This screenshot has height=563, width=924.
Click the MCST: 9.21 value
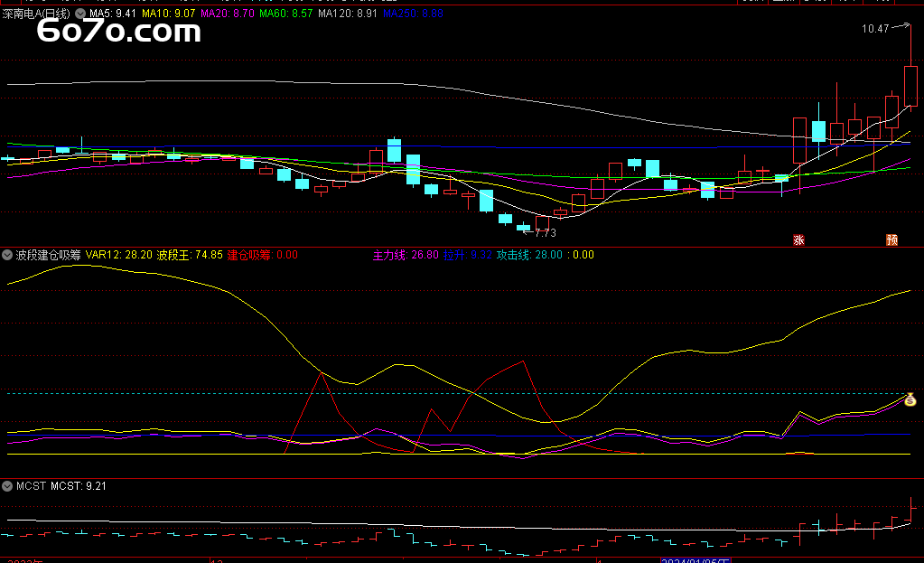79,486
